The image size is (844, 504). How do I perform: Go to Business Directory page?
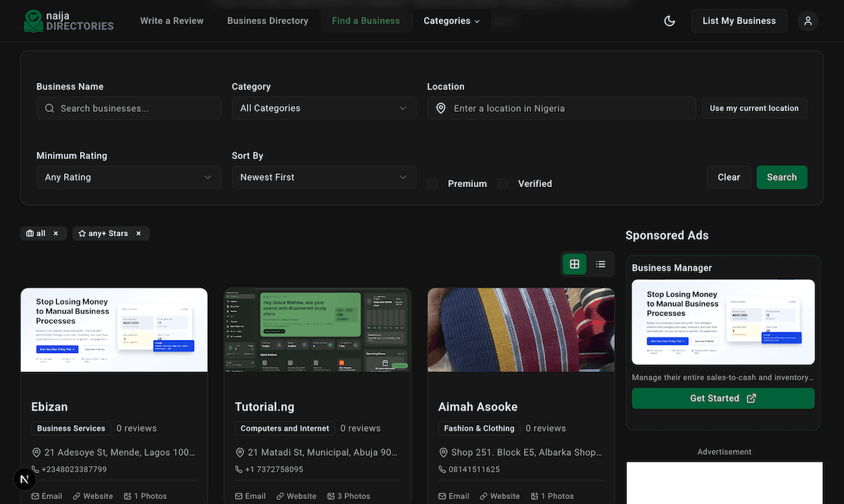(x=267, y=21)
